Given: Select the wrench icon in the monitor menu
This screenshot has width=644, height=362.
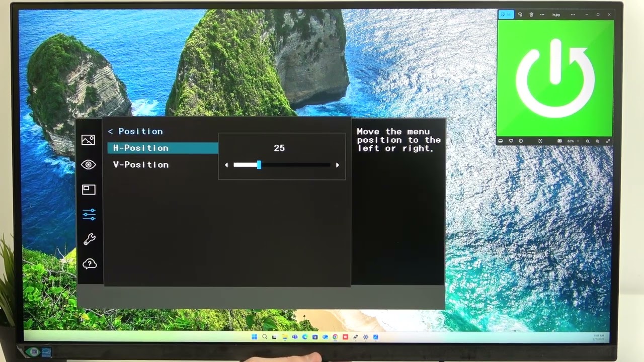Looking at the screenshot, I should [89, 239].
